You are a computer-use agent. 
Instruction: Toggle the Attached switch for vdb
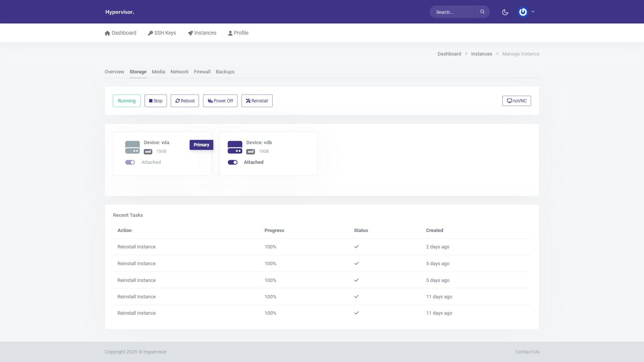233,162
